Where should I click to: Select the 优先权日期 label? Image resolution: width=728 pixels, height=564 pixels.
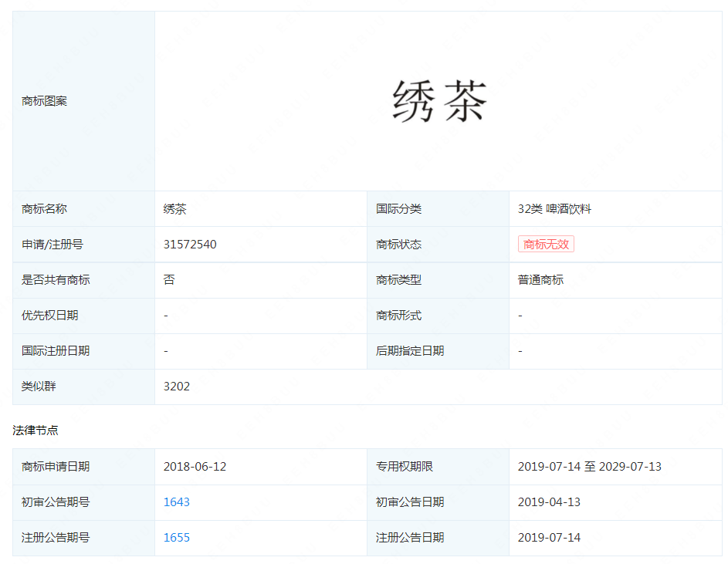[x=49, y=316]
